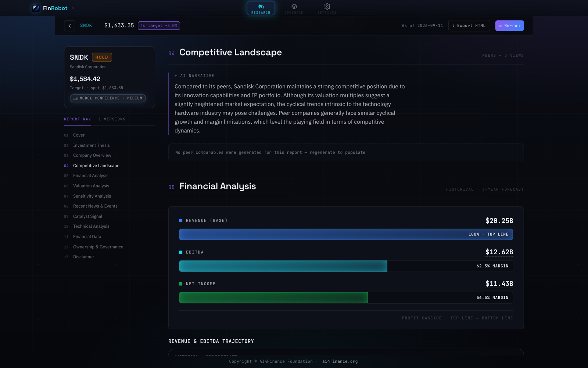The image size is (588, 368).
Task: Open Valuation Analysis section
Action: 91,186
